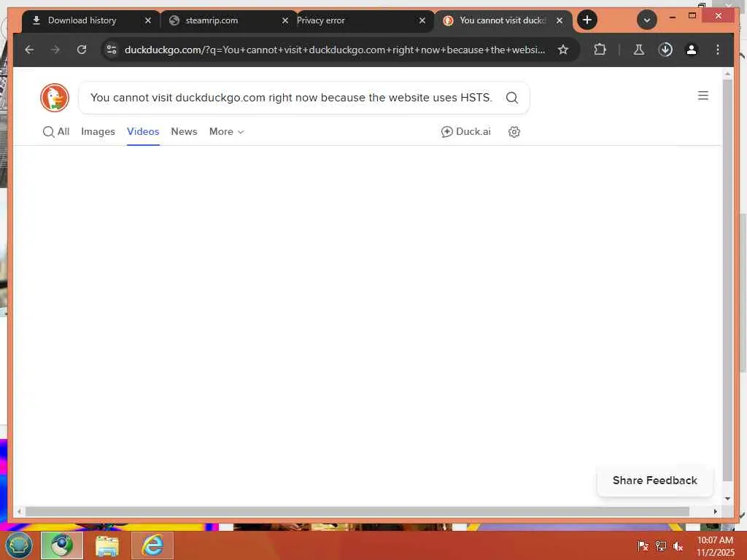Click the horizontal page scrollbar
The height and width of the screenshot is (560, 747).
click(x=357, y=511)
